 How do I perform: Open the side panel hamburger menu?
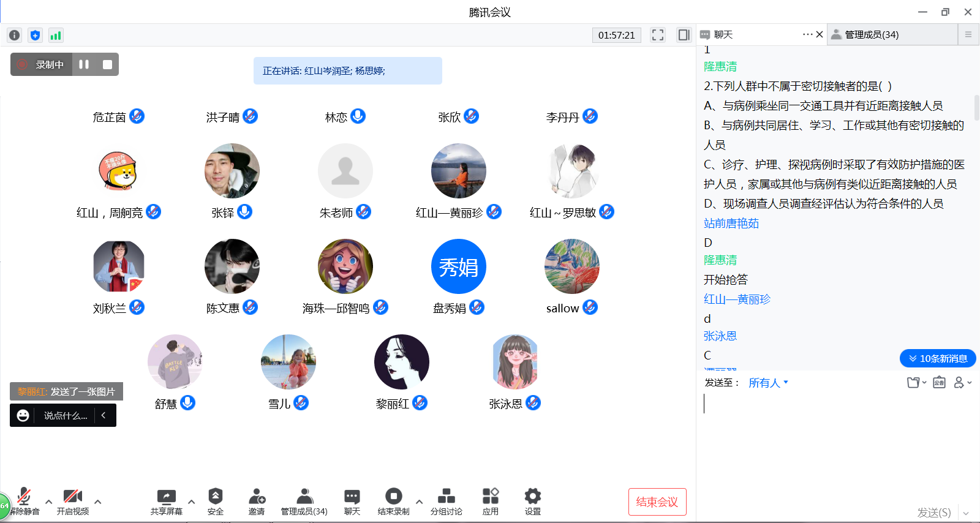968,35
